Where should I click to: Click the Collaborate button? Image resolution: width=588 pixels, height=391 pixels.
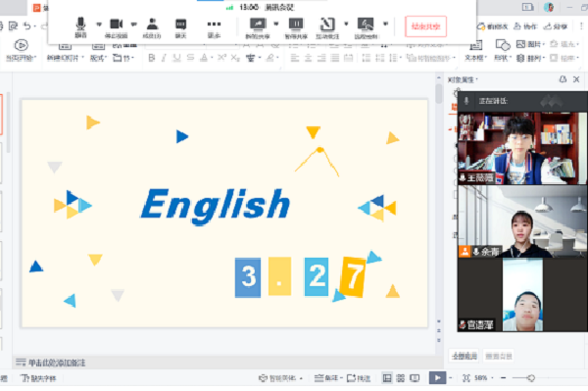(525, 26)
